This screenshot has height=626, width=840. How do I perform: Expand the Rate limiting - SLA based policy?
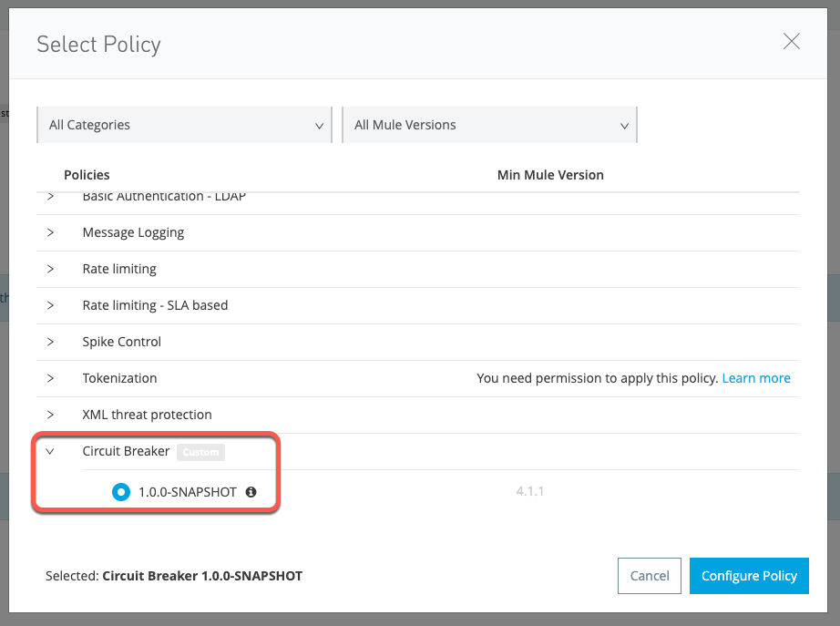51,305
